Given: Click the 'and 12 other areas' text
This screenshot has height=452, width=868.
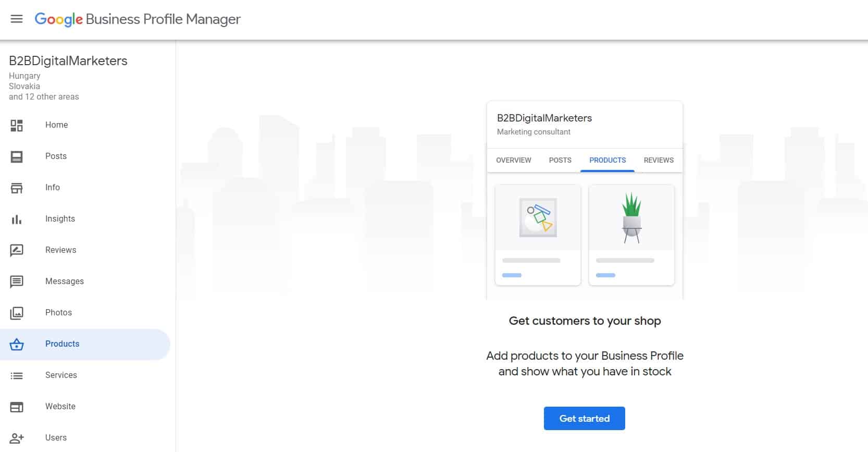Looking at the screenshot, I should pyautogui.click(x=44, y=97).
